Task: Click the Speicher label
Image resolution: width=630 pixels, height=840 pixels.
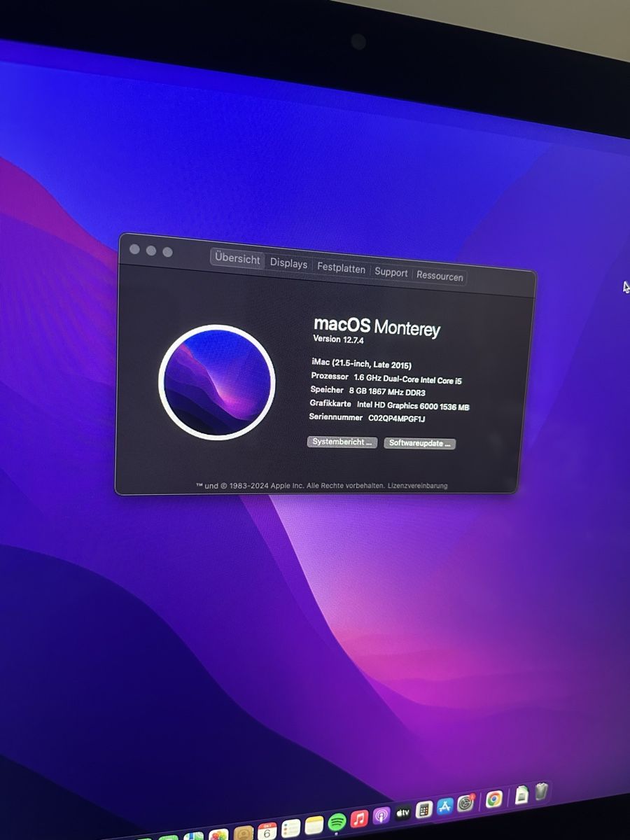Action: [327, 390]
